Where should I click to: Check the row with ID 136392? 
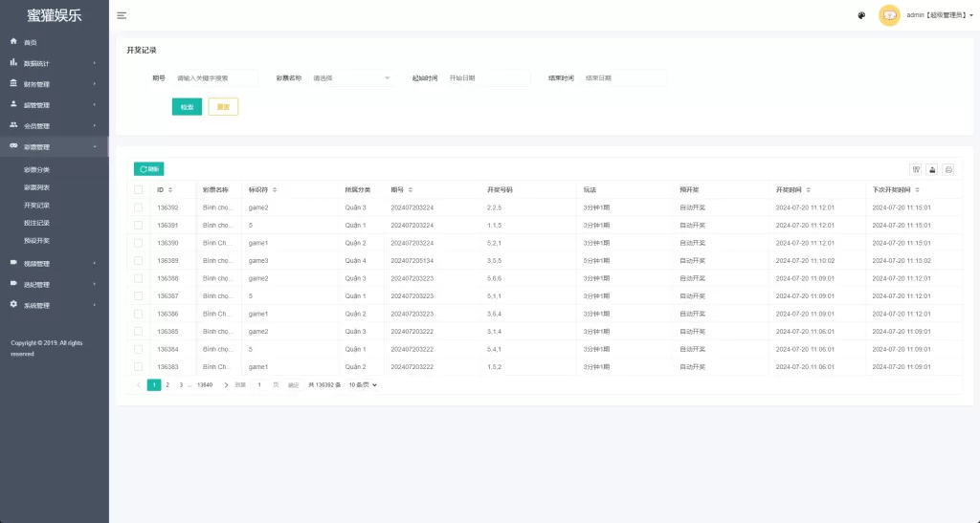click(x=138, y=207)
